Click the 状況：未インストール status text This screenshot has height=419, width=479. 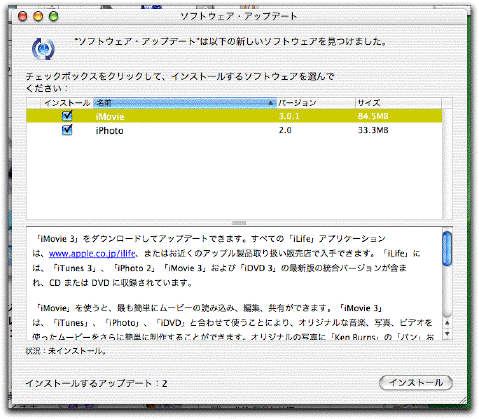click(66, 351)
